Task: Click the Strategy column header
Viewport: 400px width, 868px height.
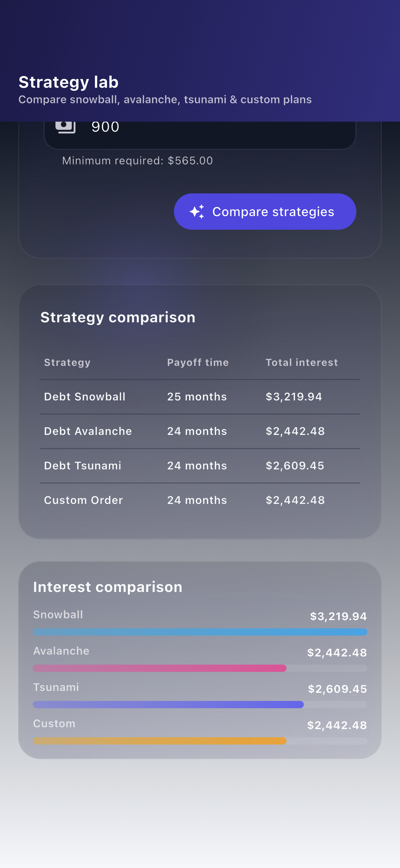Action: point(68,362)
